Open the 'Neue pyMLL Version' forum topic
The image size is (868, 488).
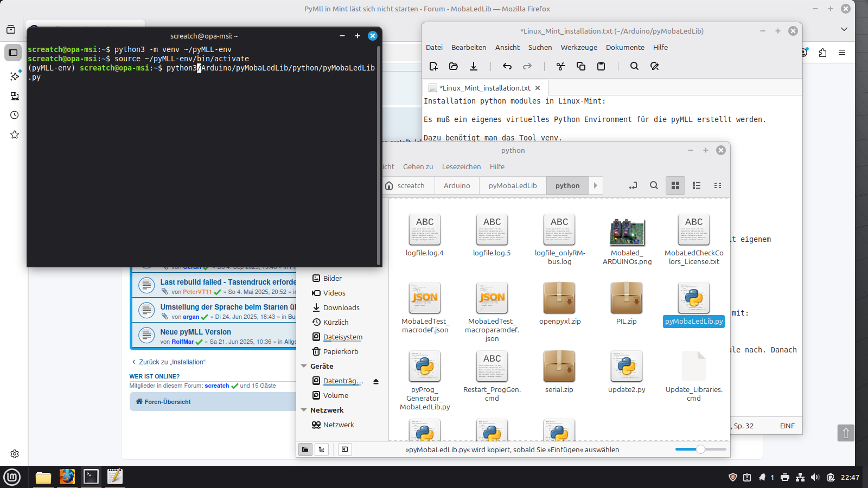coord(195,332)
